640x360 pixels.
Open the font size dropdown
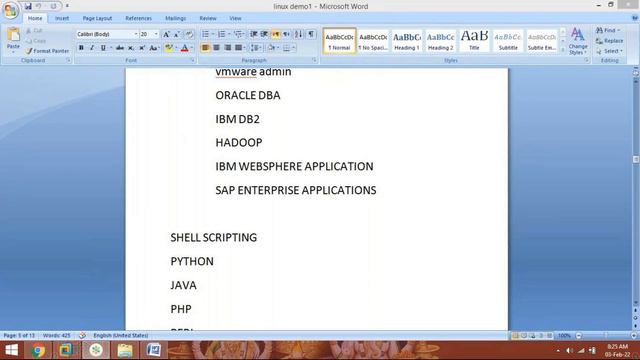click(156, 34)
